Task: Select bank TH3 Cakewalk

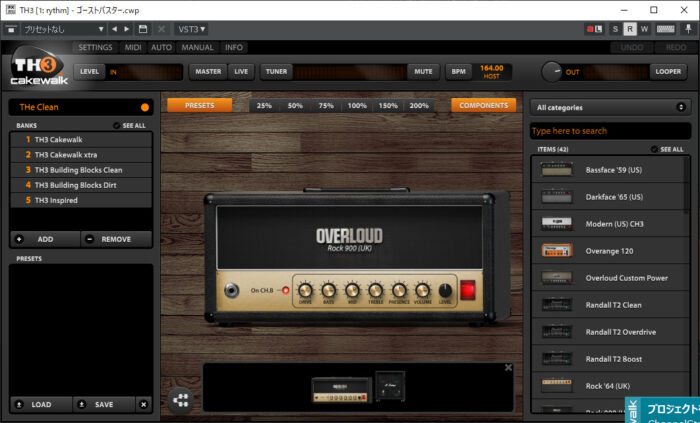Action: (x=81, y=140)
